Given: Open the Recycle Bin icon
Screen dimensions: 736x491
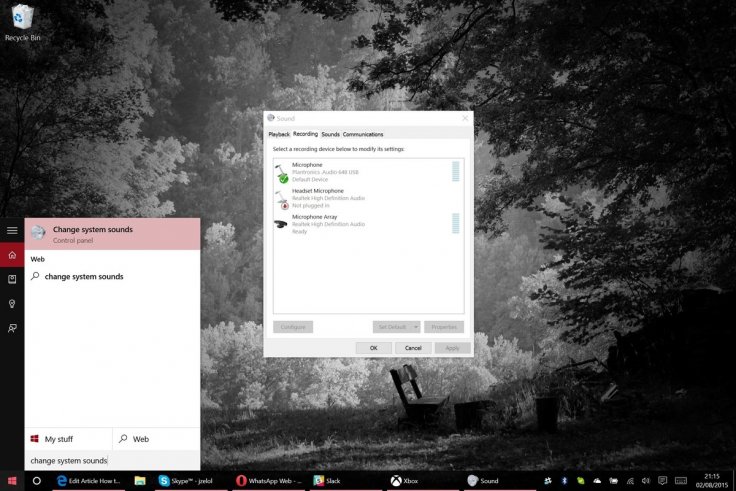Looking at the screenshot, I should tap(22, 22).
